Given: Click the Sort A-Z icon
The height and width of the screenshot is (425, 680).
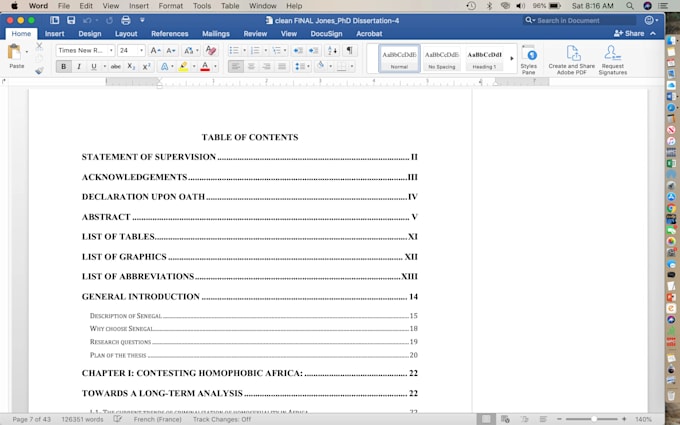Looking at the screenshot, I should pos(333,51).
